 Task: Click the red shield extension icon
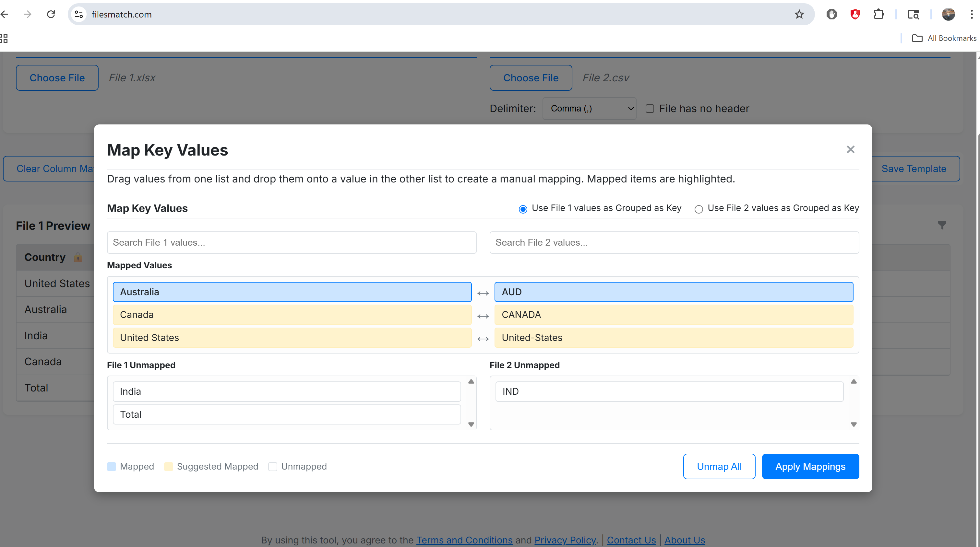pos(855,15)
